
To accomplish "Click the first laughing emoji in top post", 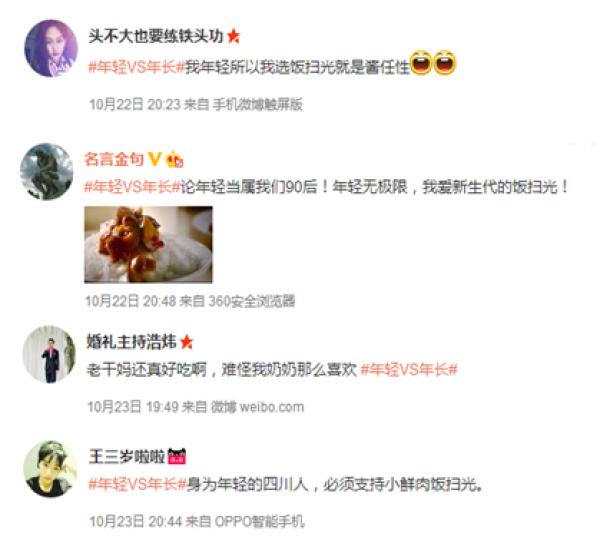I will pos(421,63).
